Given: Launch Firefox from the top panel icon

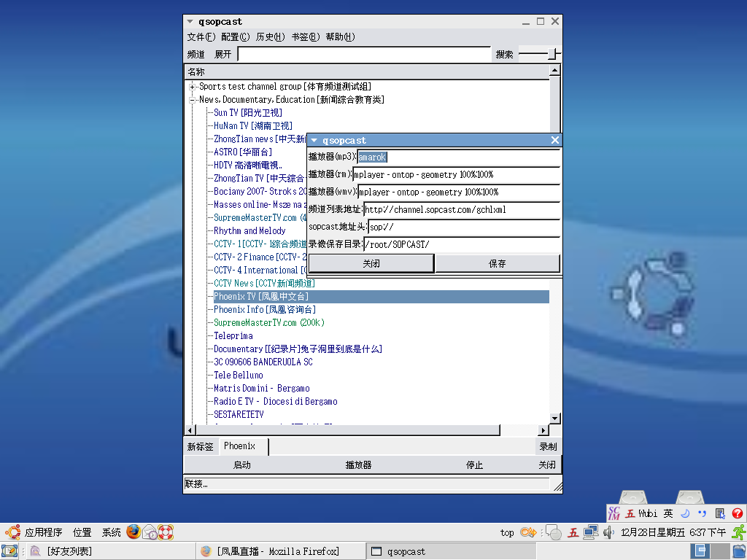Looking at the screenshot, I should click(x=133, y=532).
